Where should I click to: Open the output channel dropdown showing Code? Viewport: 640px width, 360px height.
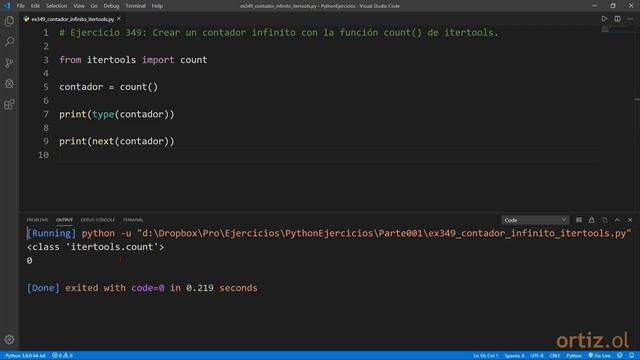point(535,220)
